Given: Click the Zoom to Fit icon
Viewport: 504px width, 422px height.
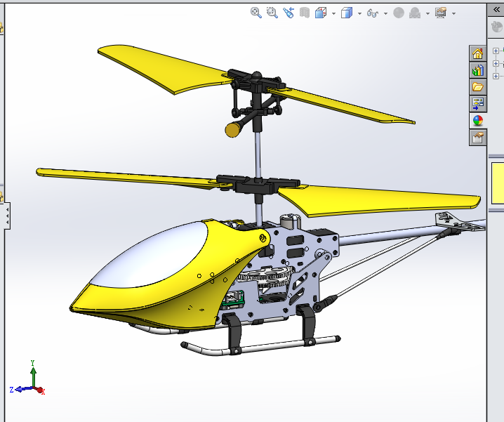Looking at the screenshot, I should pyautogui.click(x=256, y=13).
